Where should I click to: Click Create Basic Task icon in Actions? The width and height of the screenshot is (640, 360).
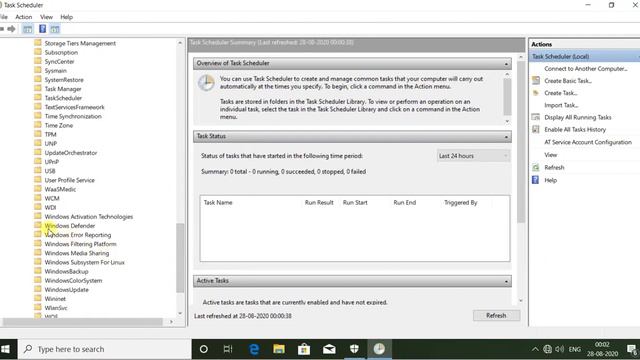coord(536,80)
